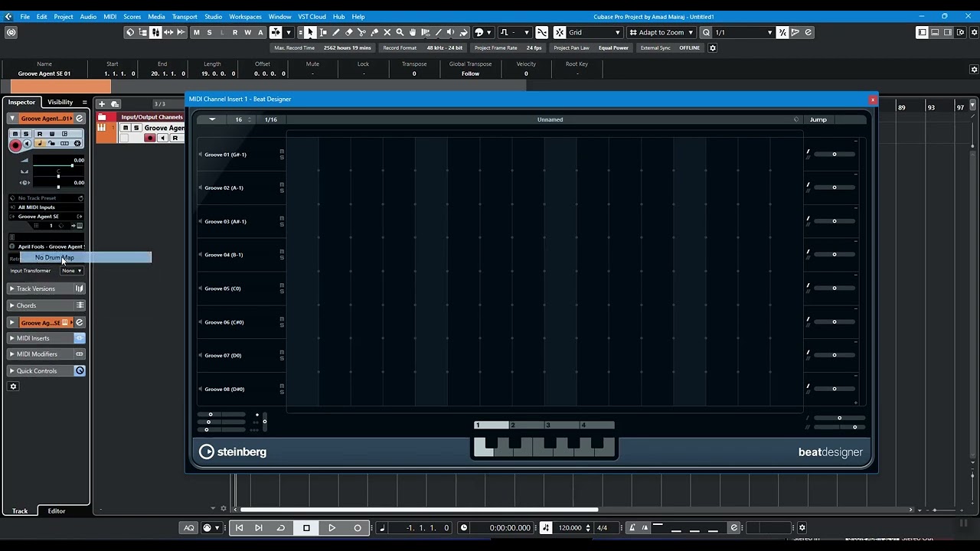Screen dimensions: 980x551
Task: Switch to the Visibility tab
Action: [x=60, y=103]
